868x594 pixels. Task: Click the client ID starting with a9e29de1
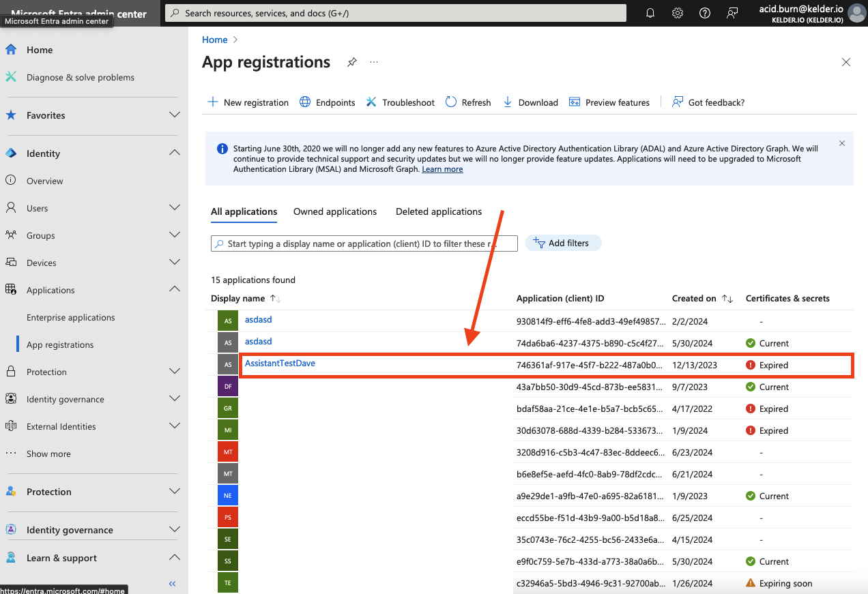589,496
